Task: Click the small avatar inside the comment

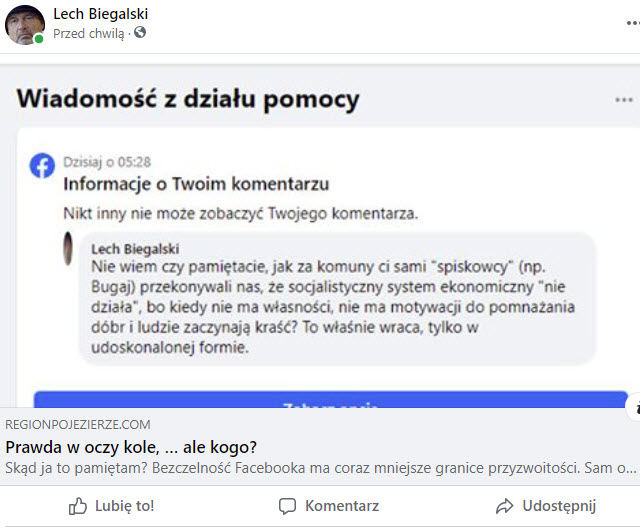Action: click(67, 248)
